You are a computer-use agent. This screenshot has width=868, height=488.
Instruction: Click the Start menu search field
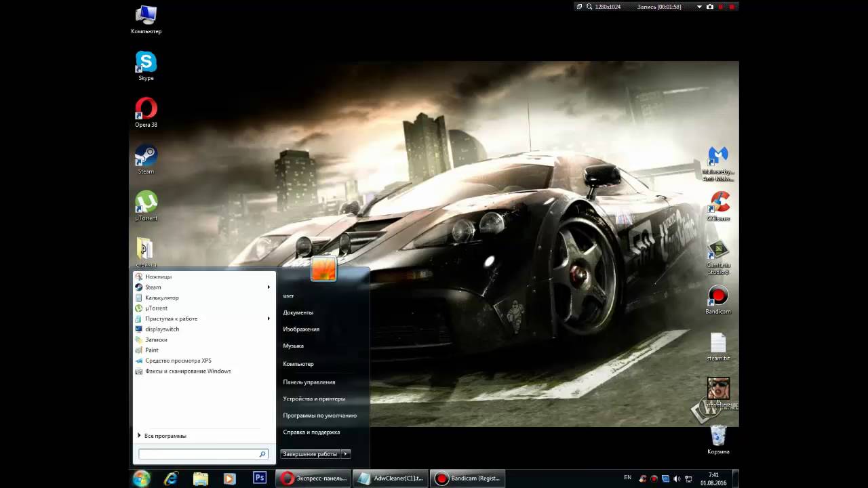click(203, 454)
